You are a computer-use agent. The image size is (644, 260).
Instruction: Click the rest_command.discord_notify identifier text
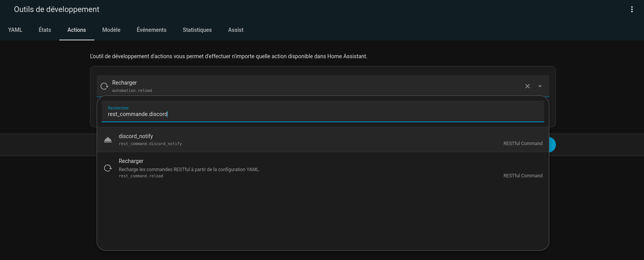[x=150, y=144]
